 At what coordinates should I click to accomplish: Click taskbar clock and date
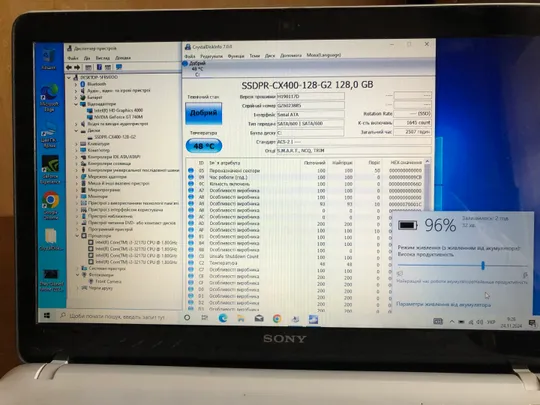[x=511, y=322]
